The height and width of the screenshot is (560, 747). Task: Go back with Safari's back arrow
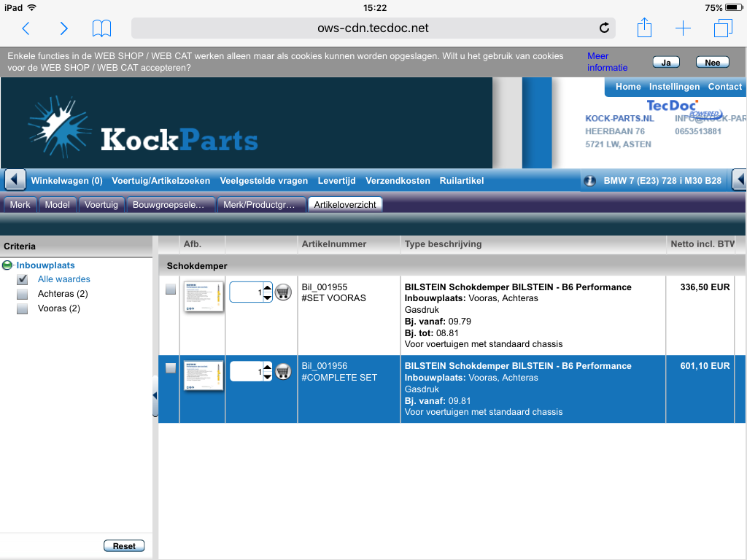[26, 28]
